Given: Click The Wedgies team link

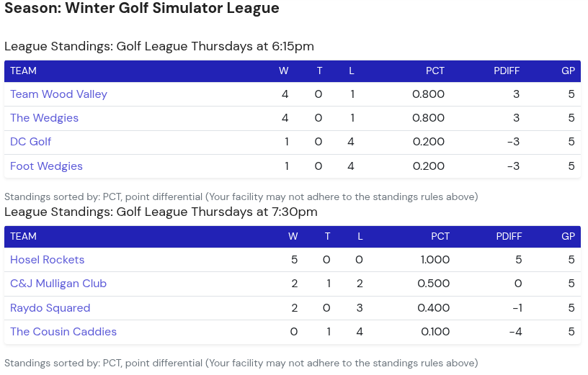Looking at the screenshot, I should (x=44, y=118).
